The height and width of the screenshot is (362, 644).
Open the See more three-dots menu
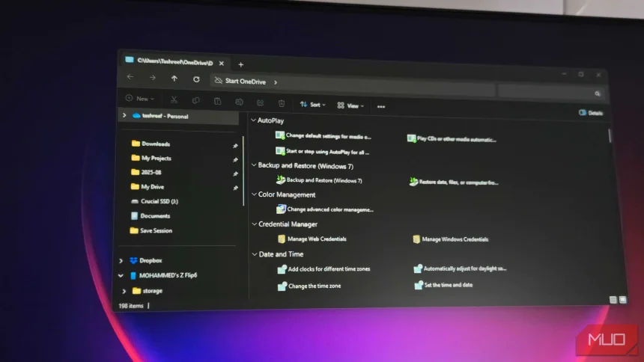pyautogui.click(x=381, y=107)
